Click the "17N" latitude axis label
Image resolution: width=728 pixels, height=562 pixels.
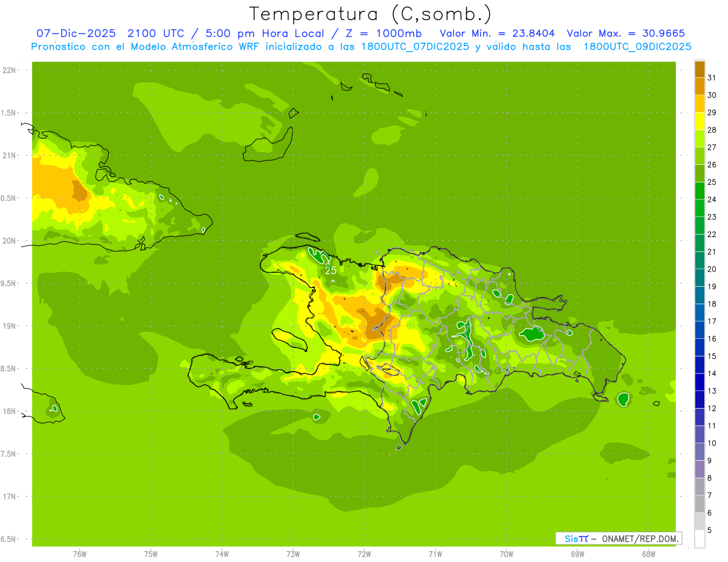[10, 497]
